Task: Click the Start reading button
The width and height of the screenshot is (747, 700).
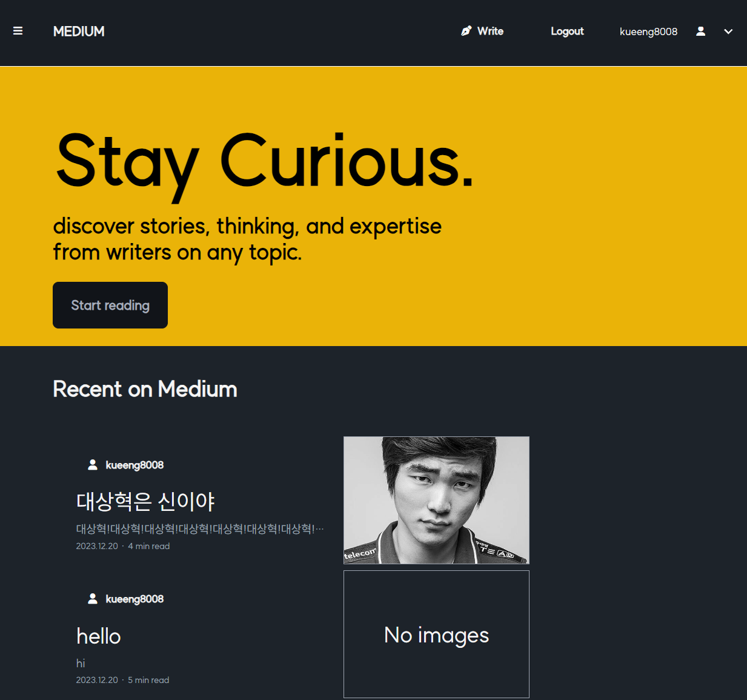Action: 110,305
